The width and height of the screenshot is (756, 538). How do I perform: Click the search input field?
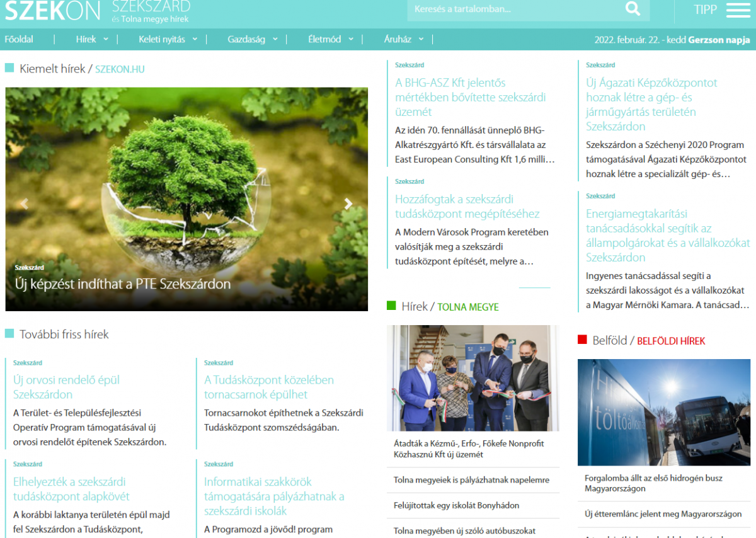[x=517, y=9]
